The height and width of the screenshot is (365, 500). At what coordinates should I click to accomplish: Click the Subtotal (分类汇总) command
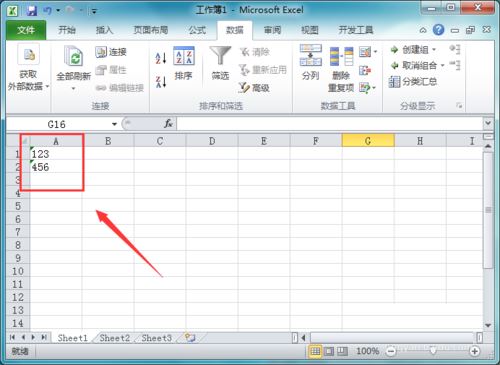(413, 81)
